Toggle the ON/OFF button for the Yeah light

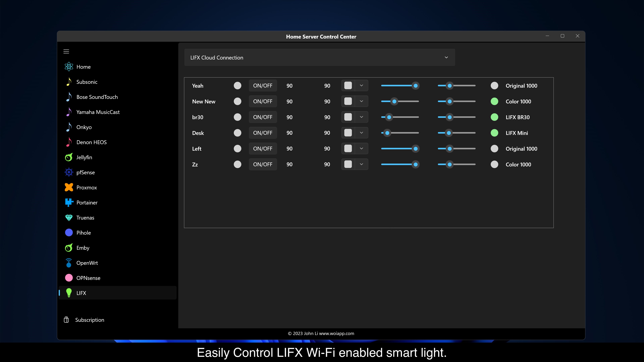[262, 86]
